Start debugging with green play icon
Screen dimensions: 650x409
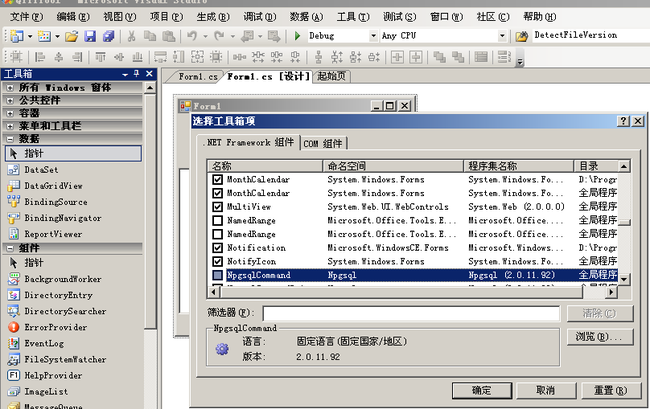(x=297, y=36)
